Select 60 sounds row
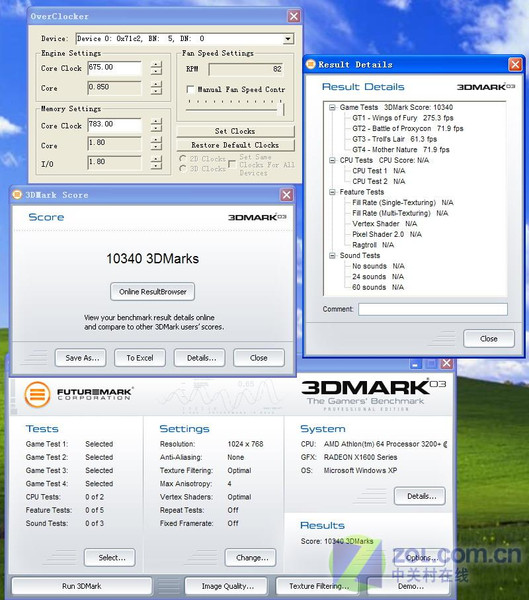The height and width of the screenshot is (600, 529). (x=378, y=287)
